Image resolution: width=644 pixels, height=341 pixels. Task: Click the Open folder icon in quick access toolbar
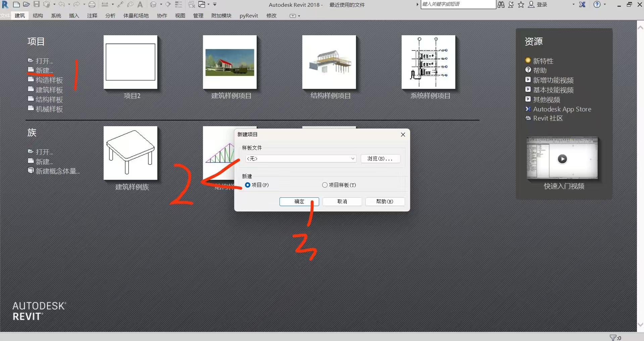click(27, 4)
